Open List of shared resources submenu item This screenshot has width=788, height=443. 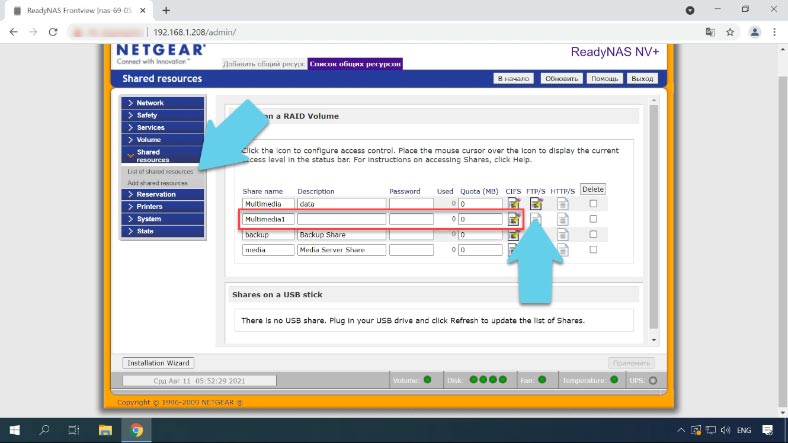160,172
